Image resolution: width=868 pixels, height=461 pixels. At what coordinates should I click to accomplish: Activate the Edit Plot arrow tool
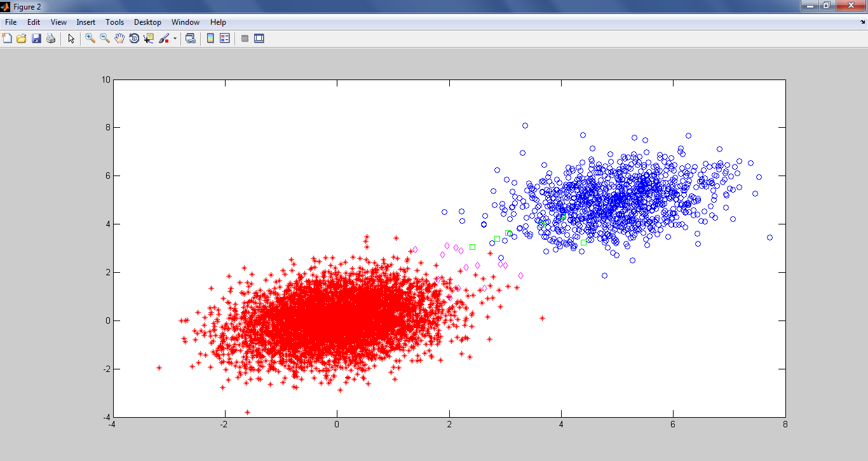coord(71,38)
